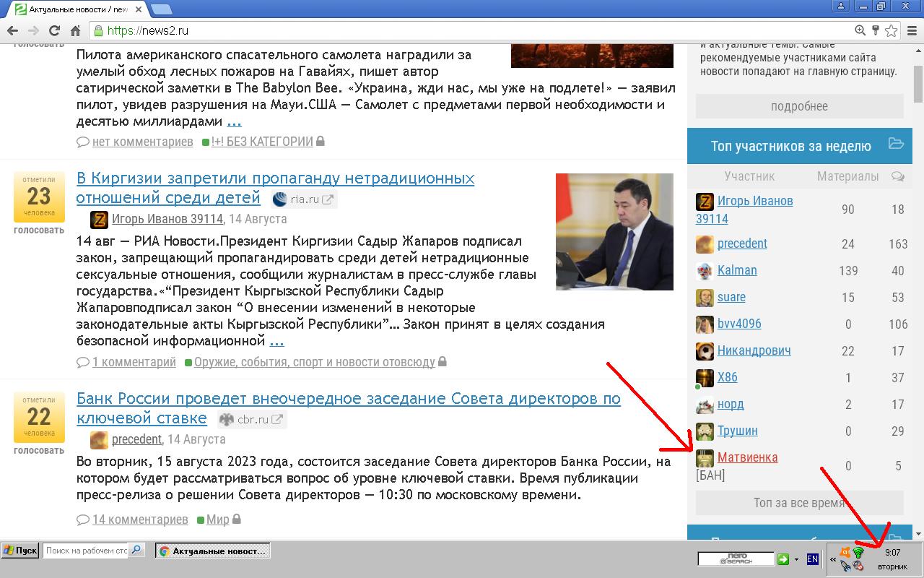Open Трушин profile in top participants
924x578 pixels.
point(737,431)
